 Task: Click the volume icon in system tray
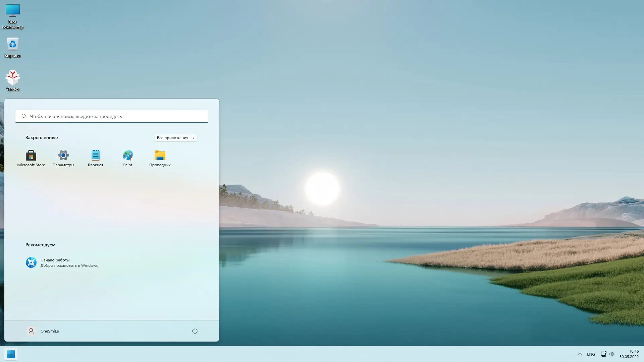pos(612,354)
